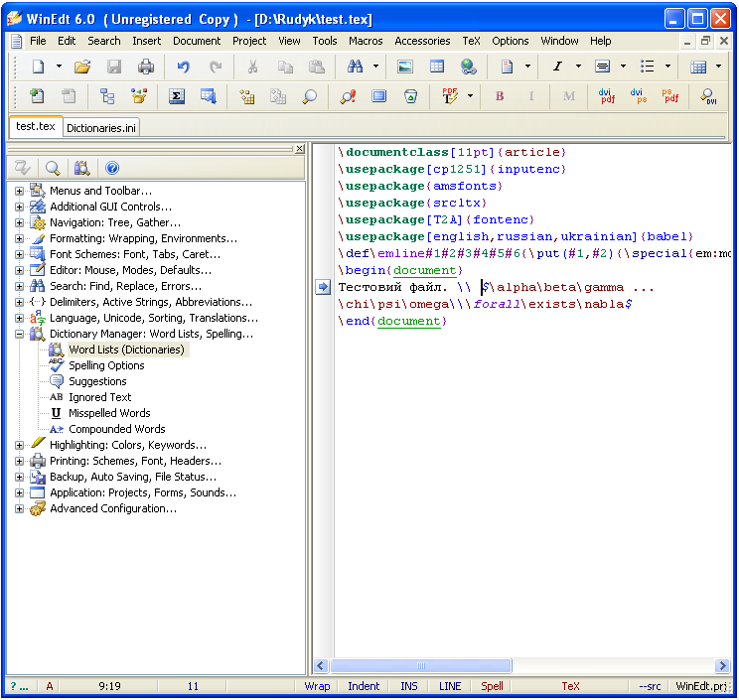Expand the Menus and Toolbar tree node
The width and height of the screenshot is (739, 700).
coord(19,191)
